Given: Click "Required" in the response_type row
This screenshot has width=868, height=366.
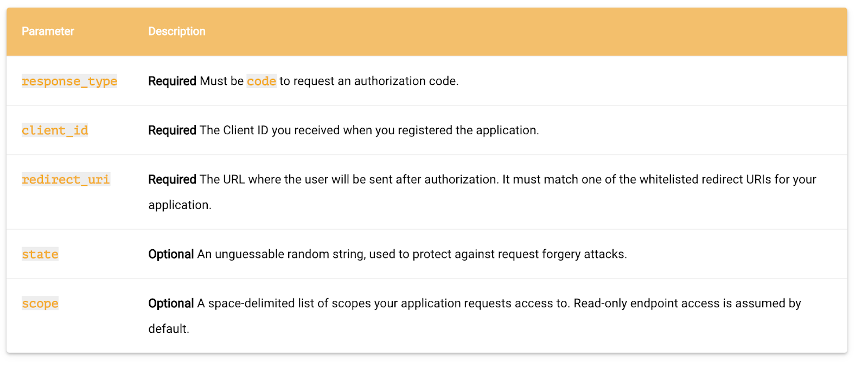Looking at the screenshot, I should 172,81.
